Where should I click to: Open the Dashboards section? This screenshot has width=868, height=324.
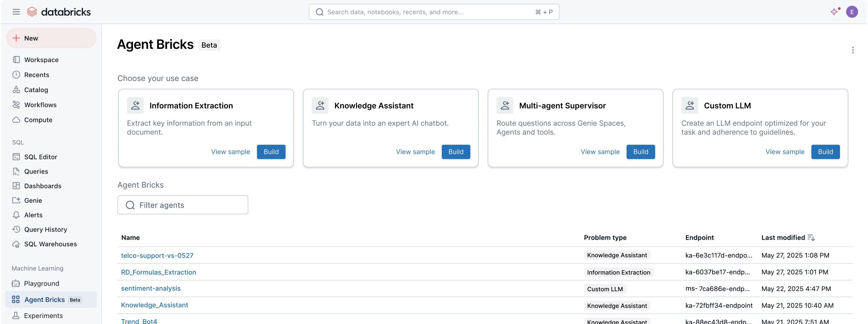click(42, 186)
